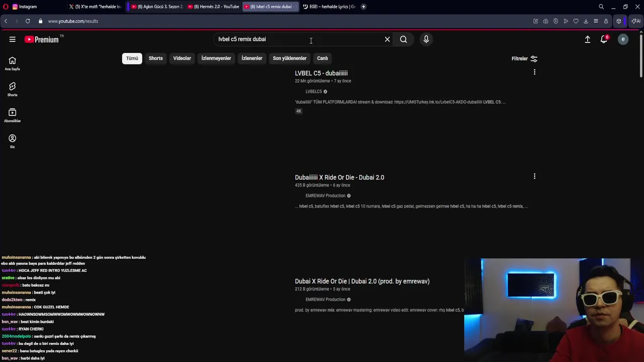Open more options for LVBEL C5 dubaiiiiii

coord(534,72)
